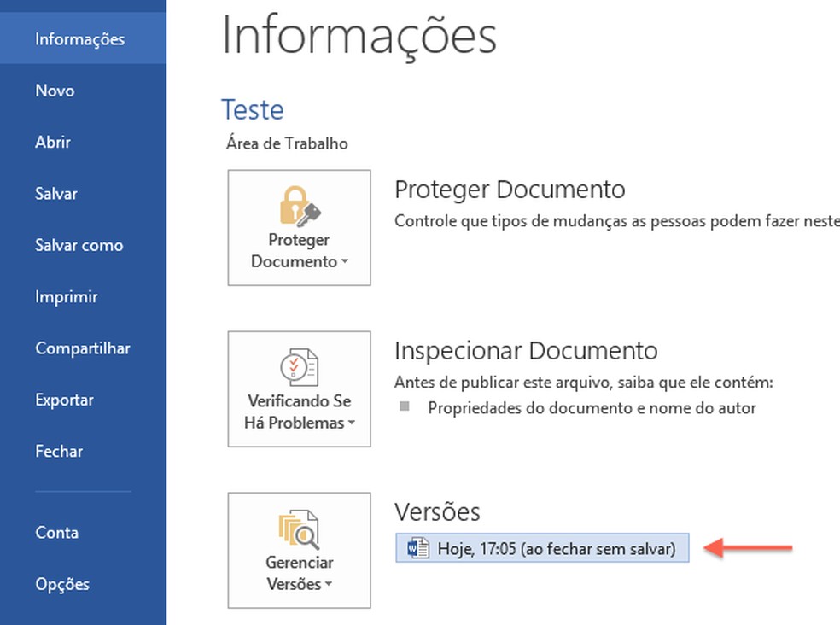Click the Manage Versions magnifier icon
Viewport: 840px width, 625px height.
[299, 529]
